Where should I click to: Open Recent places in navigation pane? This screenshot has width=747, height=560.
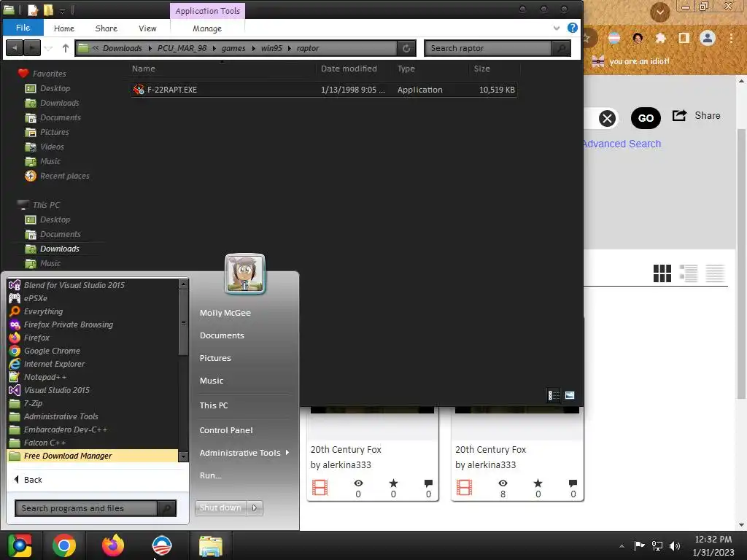click(64, 176)
